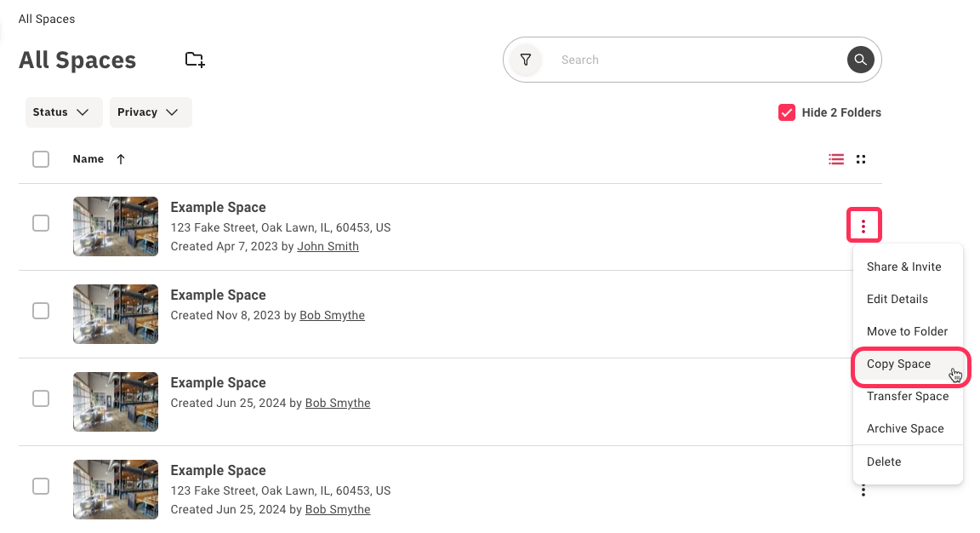
Task: Click All Spaces breadcrumb
Action: (47, 19)
